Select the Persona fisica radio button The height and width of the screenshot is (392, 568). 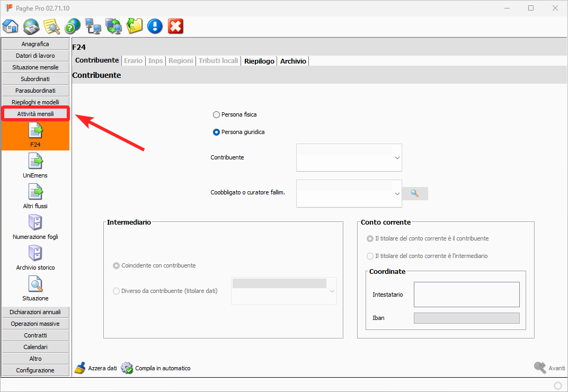coord(216,114)
